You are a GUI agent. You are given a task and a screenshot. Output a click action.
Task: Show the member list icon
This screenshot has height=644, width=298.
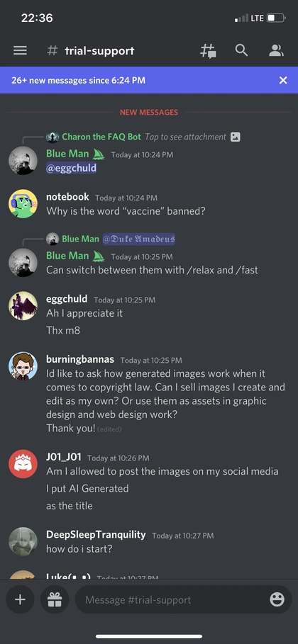coord(276,50)
